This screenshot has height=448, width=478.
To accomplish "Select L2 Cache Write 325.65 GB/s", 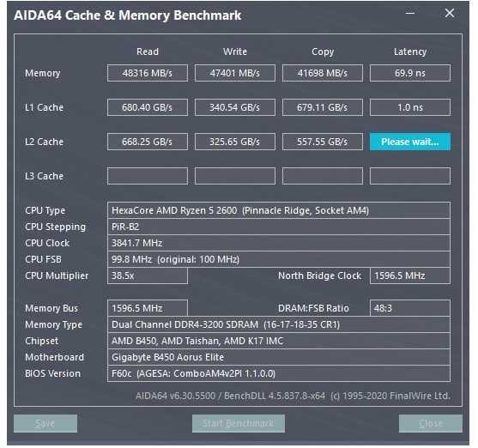I will (x=235, y=142).
